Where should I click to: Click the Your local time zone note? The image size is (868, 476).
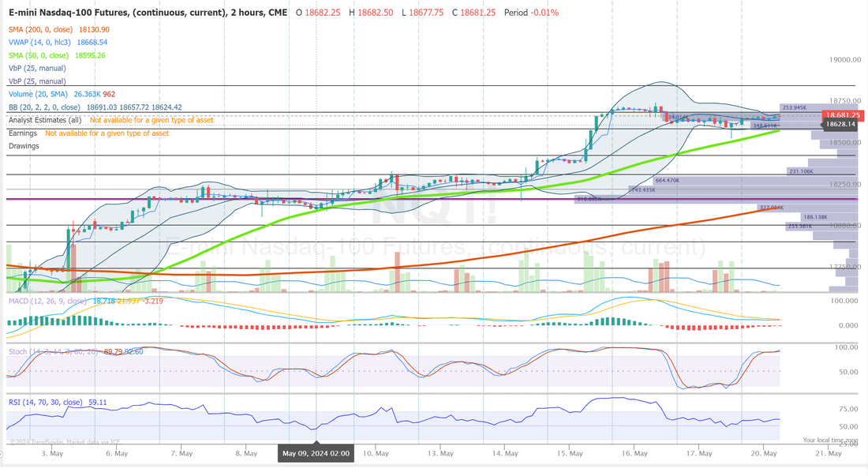click(x=830, y=440)
